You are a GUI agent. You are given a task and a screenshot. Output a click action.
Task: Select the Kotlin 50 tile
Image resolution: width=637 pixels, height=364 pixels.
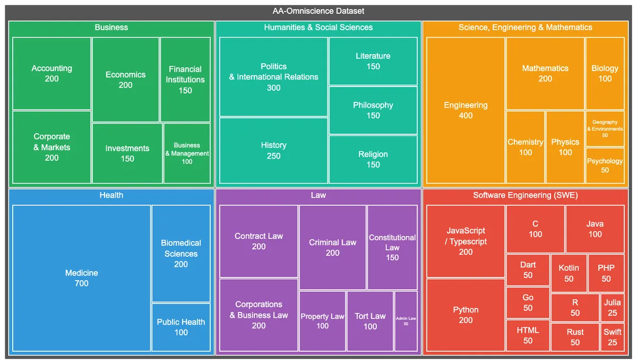click(569, 273)
